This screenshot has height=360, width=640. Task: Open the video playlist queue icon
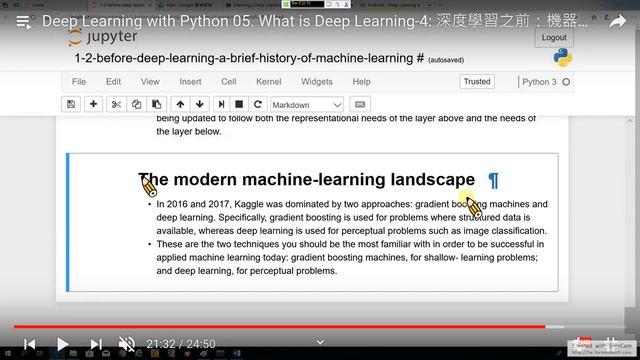click(23, 22)
